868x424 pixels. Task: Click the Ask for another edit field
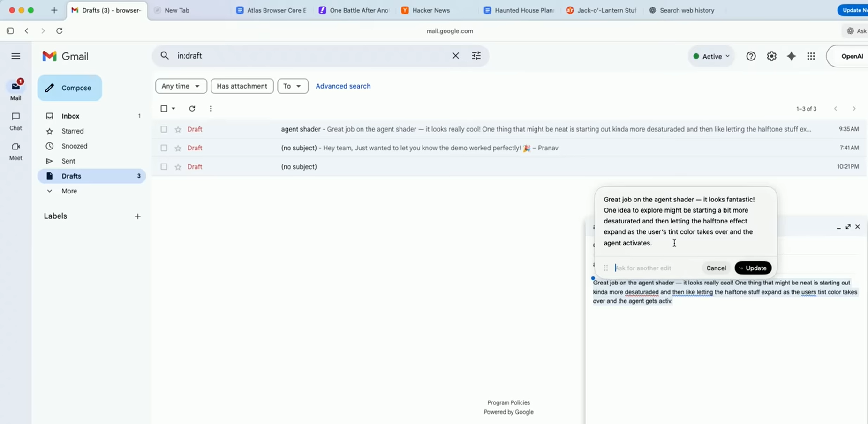(654, 268)
